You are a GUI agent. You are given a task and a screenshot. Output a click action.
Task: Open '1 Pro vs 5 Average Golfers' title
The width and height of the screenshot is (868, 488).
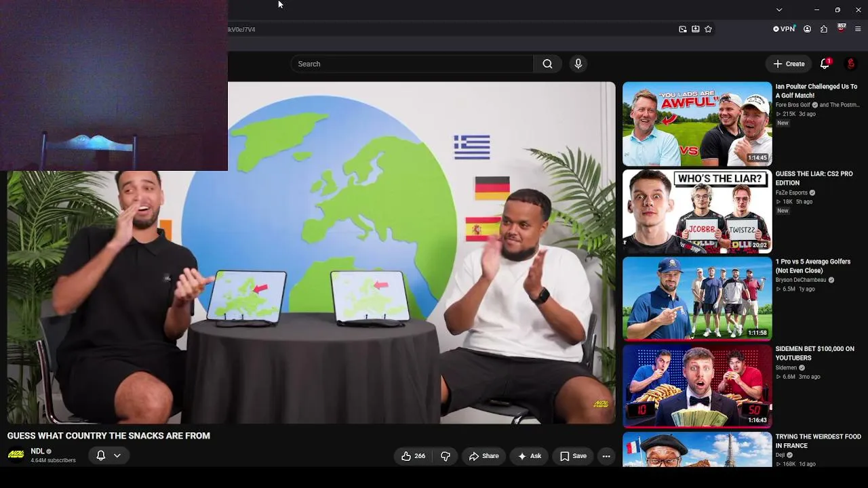812,266
